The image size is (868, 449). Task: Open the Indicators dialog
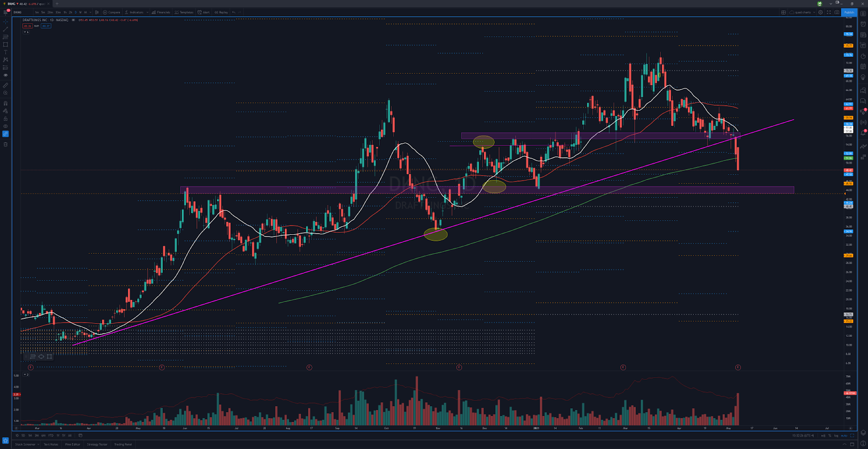[x=134, y=12]
